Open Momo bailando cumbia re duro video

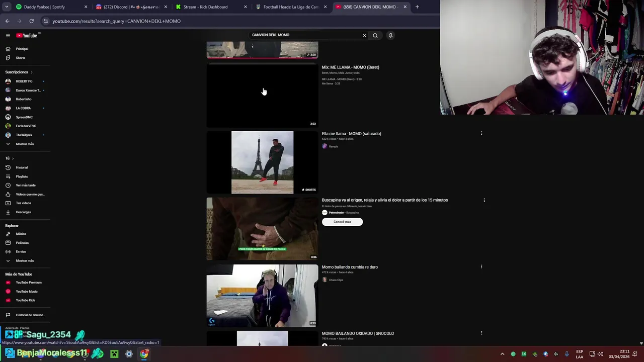350,267
